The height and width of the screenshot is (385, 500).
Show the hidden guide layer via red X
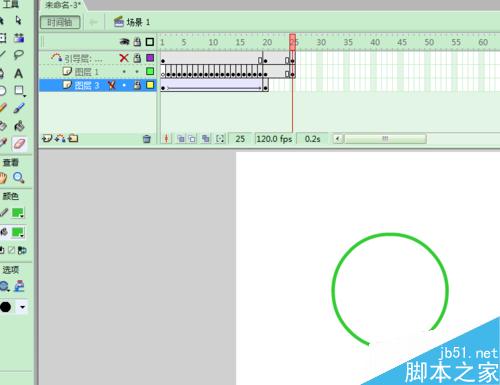124,58
